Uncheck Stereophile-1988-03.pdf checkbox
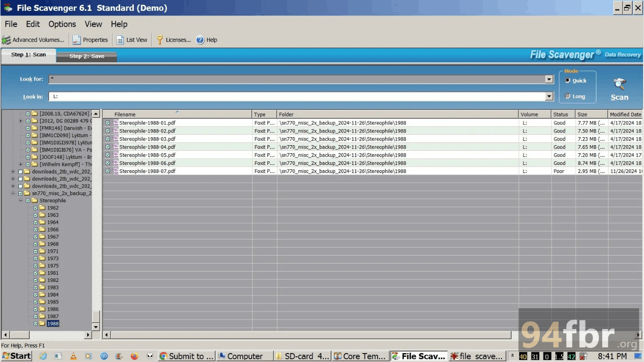 pyautogui.click(x=108, y=139)
